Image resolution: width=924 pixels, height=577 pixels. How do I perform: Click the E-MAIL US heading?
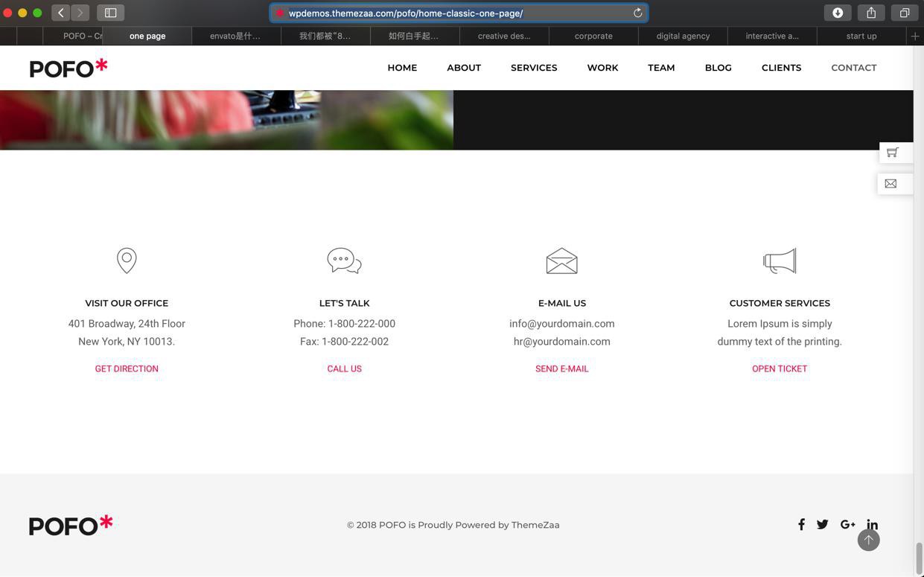[x=562, y=303]
